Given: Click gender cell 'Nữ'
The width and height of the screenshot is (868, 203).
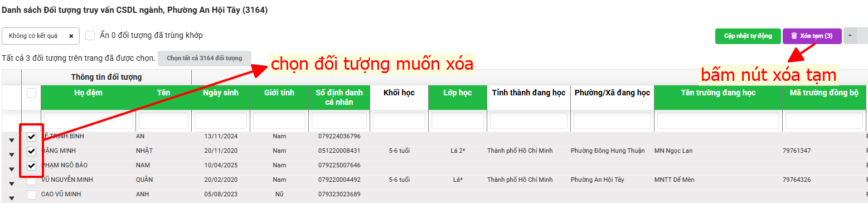Looking at the screenshot, I should (x=279, y=194).
